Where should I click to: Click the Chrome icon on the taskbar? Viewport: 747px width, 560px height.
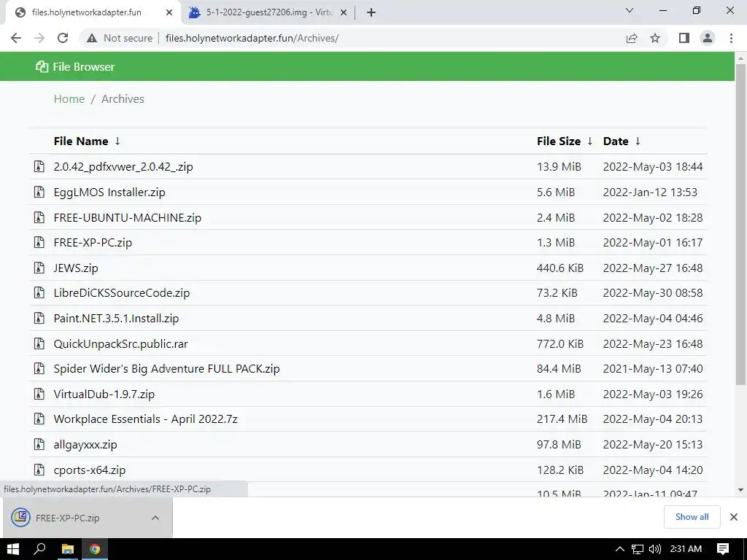pos(95,549)
